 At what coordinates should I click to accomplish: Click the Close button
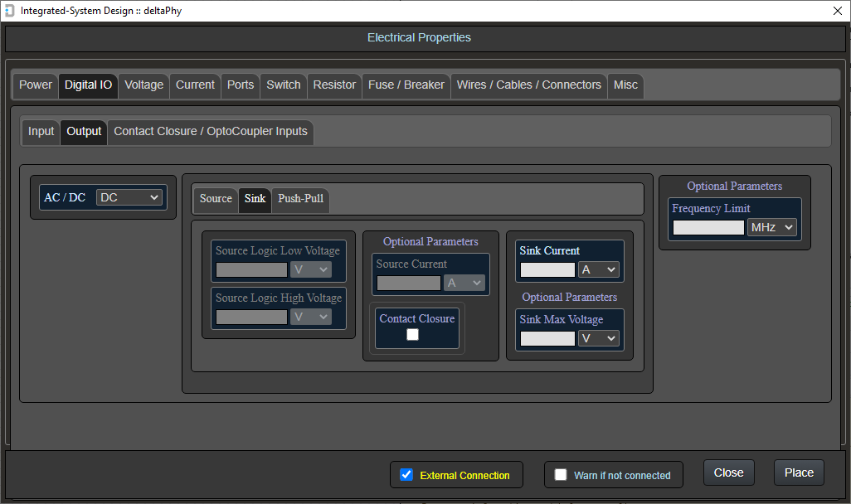[728, 472]
